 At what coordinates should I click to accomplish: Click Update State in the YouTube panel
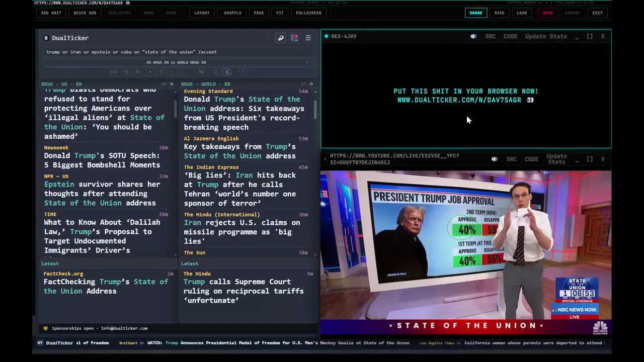click(x=556, y=159)
